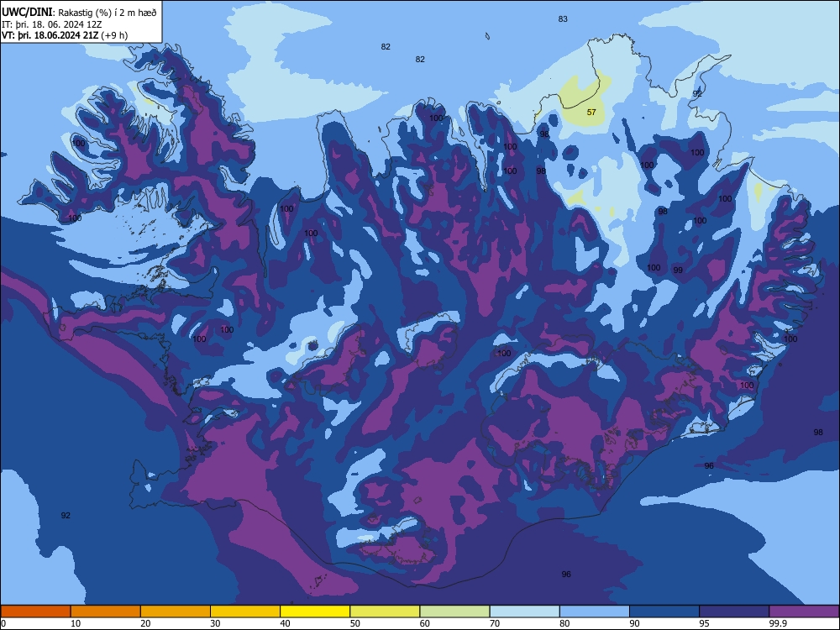
Task: Click the legend tick label 0
Action: pos(3,623)
